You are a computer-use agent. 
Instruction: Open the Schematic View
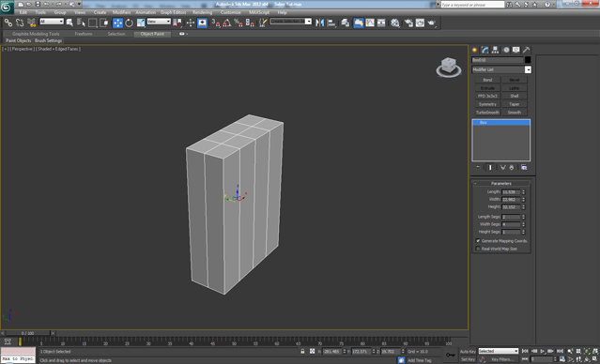click(381, 23)
